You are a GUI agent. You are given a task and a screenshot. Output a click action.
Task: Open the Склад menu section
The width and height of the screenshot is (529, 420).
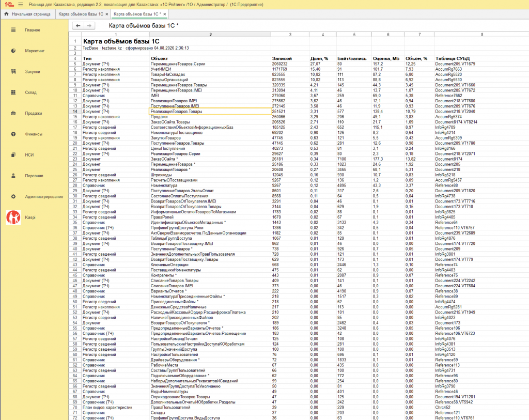pos(30,92)
